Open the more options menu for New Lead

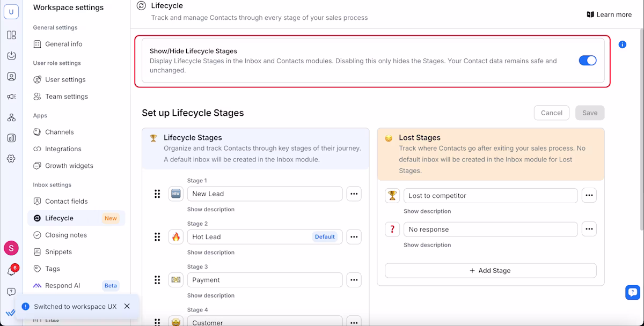tap(354, 194)
